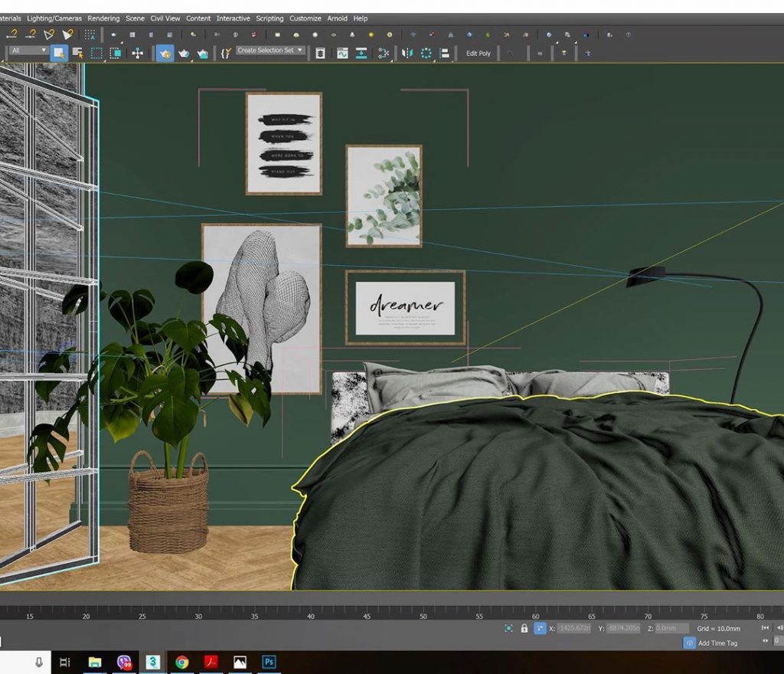Open File Explorer from the taskbar
Screen dimensions: 784x674
(94, 662)
